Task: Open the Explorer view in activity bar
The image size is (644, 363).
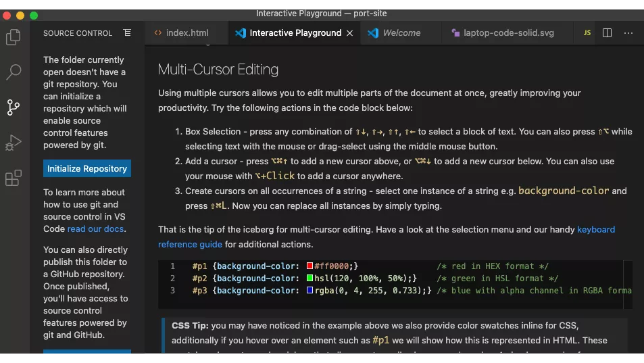Action: point(13,37)
